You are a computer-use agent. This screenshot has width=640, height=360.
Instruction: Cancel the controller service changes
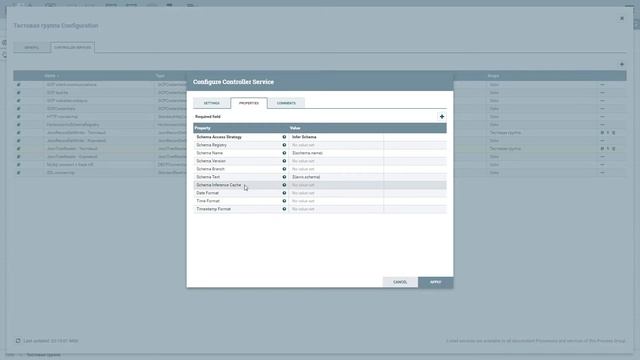pos(400,282)
